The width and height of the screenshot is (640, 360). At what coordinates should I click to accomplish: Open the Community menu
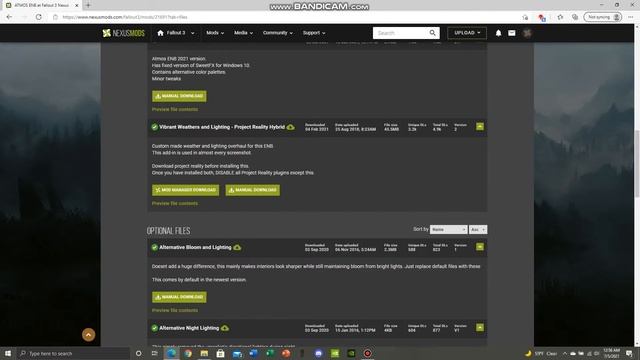(x=278, y=33)
